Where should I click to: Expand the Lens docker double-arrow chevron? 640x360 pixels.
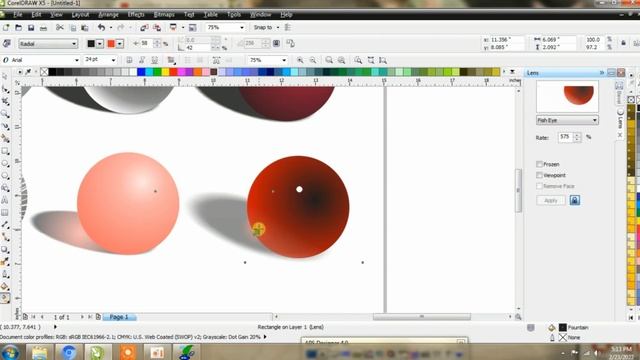(602, 73)
